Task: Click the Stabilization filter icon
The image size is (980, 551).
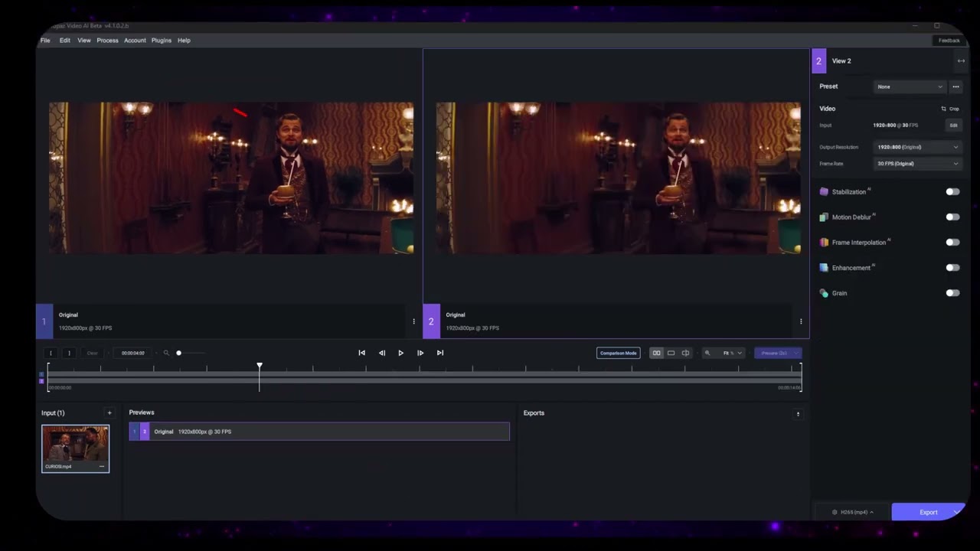Action: [824, 192]
